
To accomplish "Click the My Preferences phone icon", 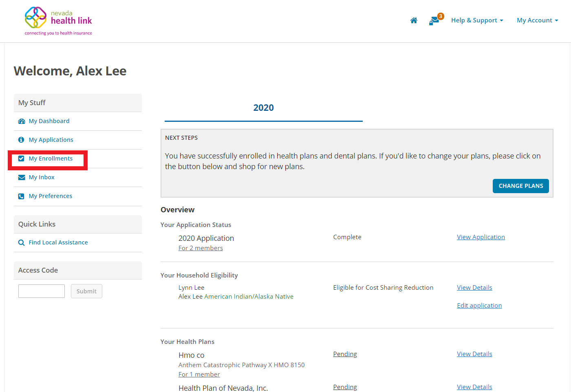I will pos(21,196).
